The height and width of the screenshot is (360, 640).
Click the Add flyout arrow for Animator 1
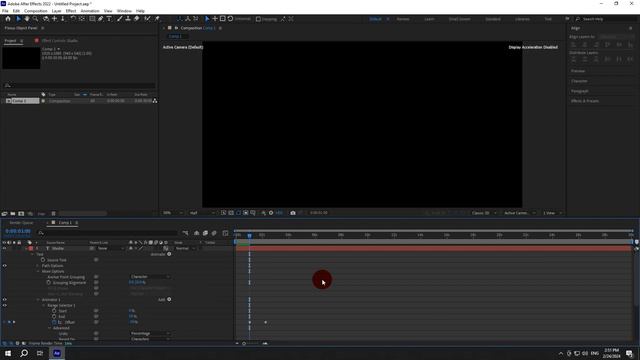[x=169, y=299]
